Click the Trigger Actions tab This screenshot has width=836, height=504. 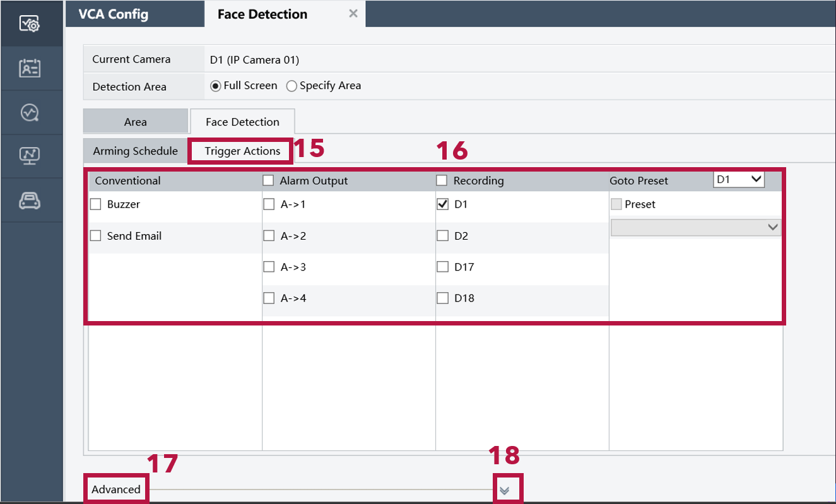(242, 151)
